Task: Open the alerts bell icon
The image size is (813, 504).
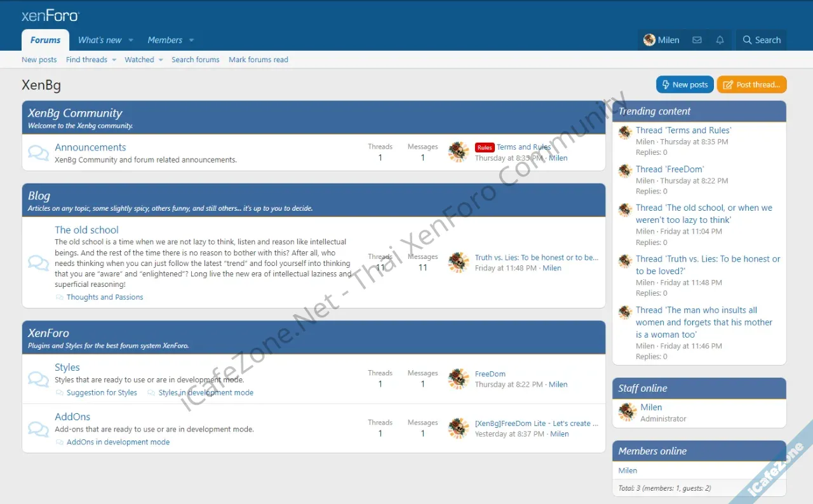Action: click(720, 40)
